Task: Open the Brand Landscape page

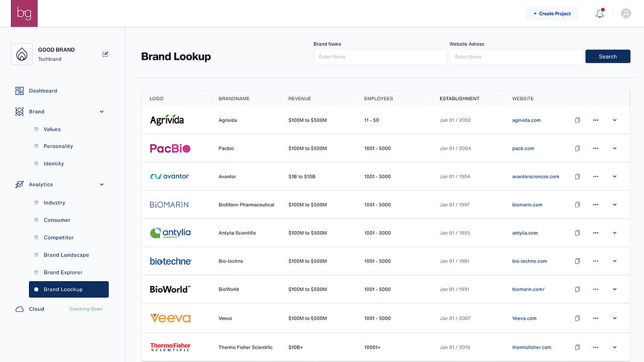Action: [66, 255]
